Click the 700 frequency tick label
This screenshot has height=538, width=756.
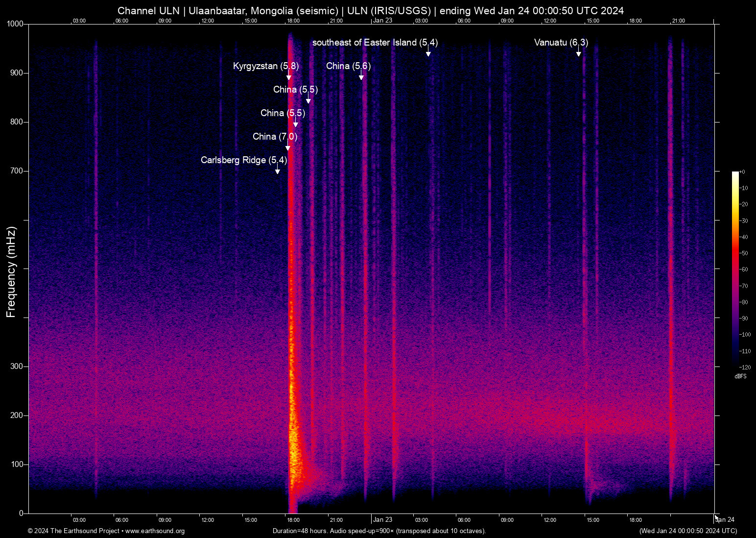tap(17, 171)
